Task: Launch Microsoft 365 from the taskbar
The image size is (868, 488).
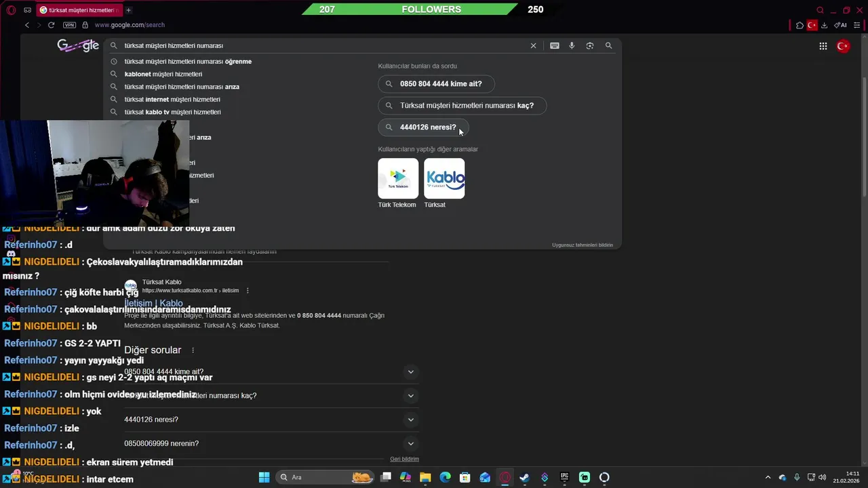Action: (x=406, y=477)
